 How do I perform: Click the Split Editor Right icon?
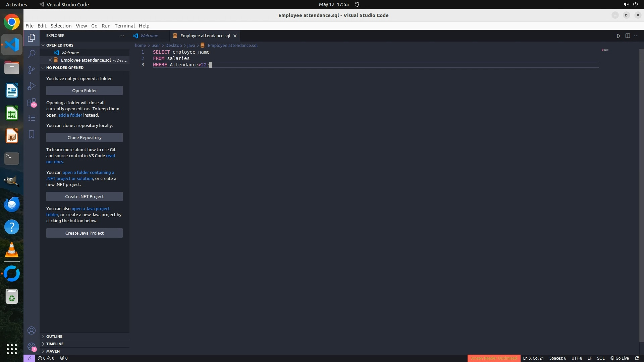pos(628,36)
